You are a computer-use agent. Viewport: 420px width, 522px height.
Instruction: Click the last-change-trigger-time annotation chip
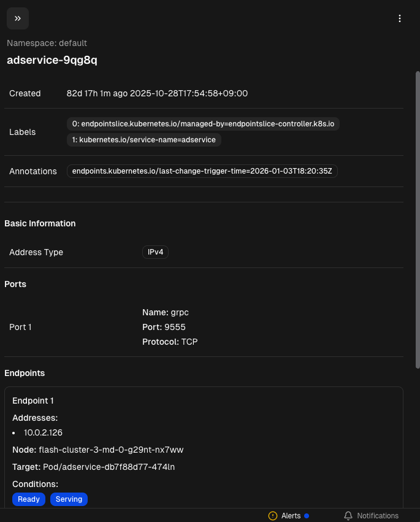pyautogui.click(x=202, y=171)
